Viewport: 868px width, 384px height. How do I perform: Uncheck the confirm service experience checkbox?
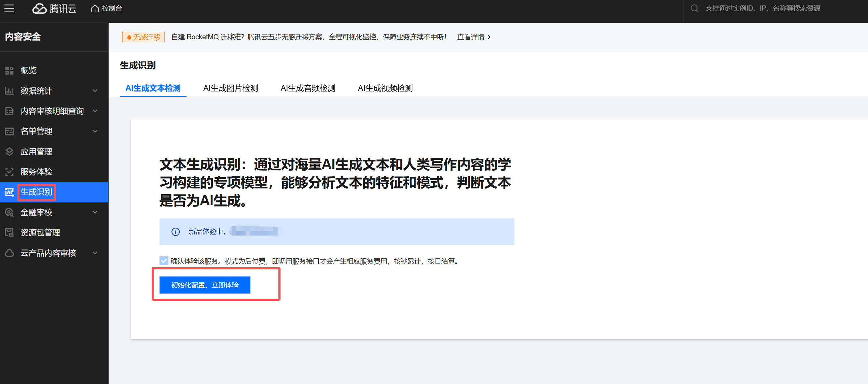click(164, 261)
